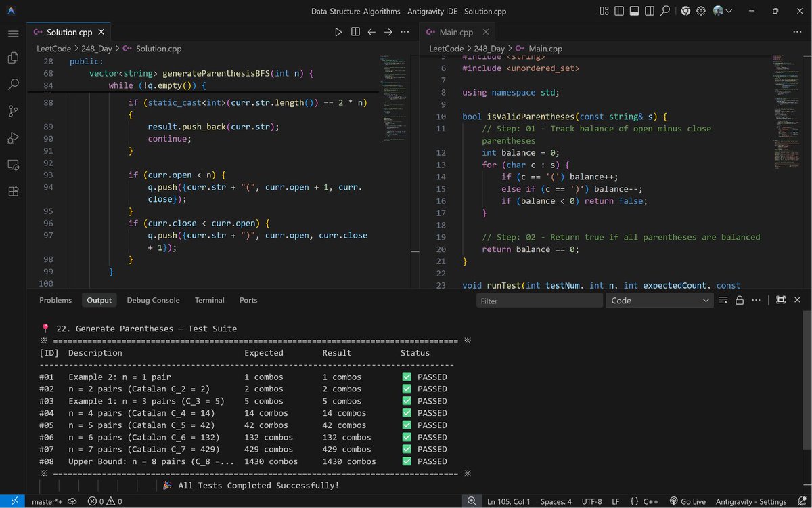Open more actions for the Main.cpp editor
The width and height of the screenshot is (812, 508).
pyautogui.click(x=798, y=32)
